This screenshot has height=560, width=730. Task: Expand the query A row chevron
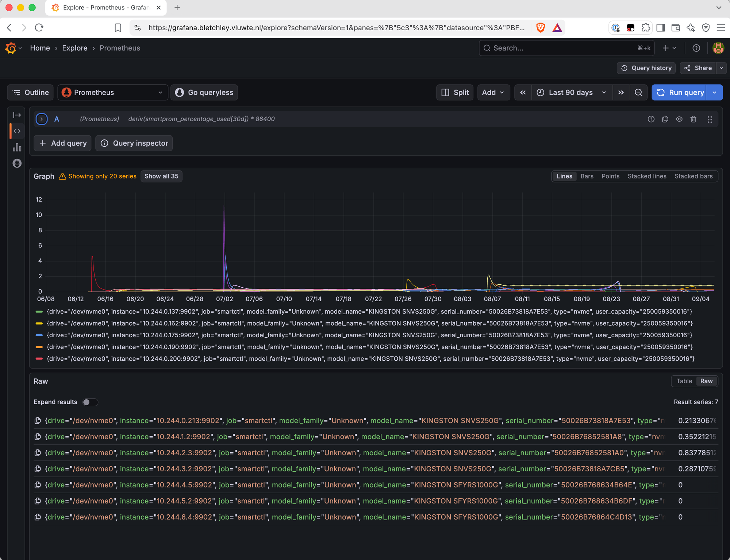42,119
